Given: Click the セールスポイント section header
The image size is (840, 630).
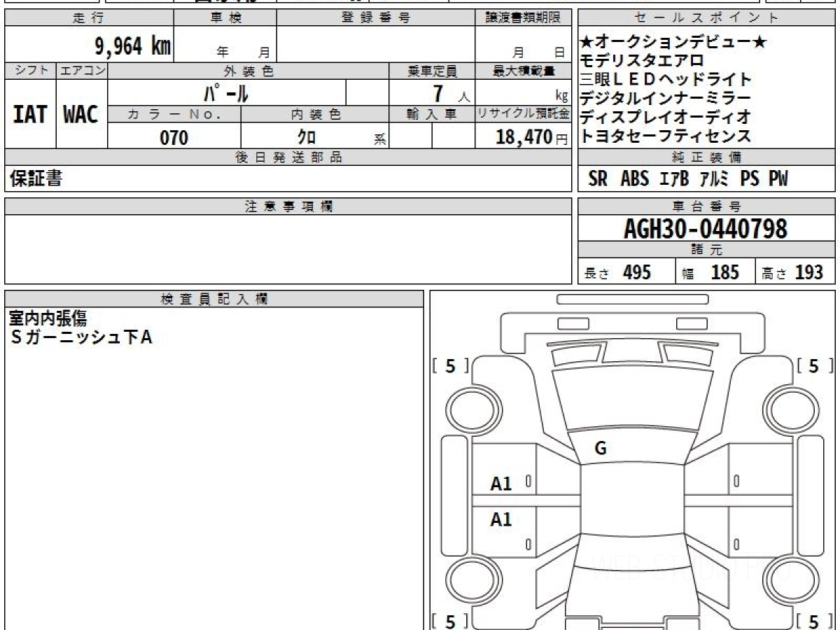Looking at the screenshot, I should click(x=707, y=19).
